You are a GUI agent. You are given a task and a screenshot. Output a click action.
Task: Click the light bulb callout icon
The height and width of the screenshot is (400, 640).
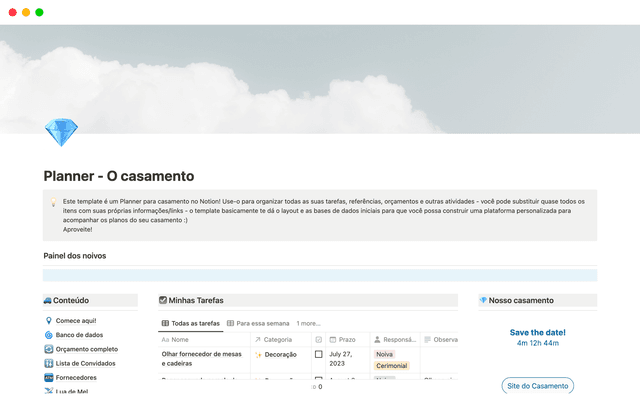point(54,201)
